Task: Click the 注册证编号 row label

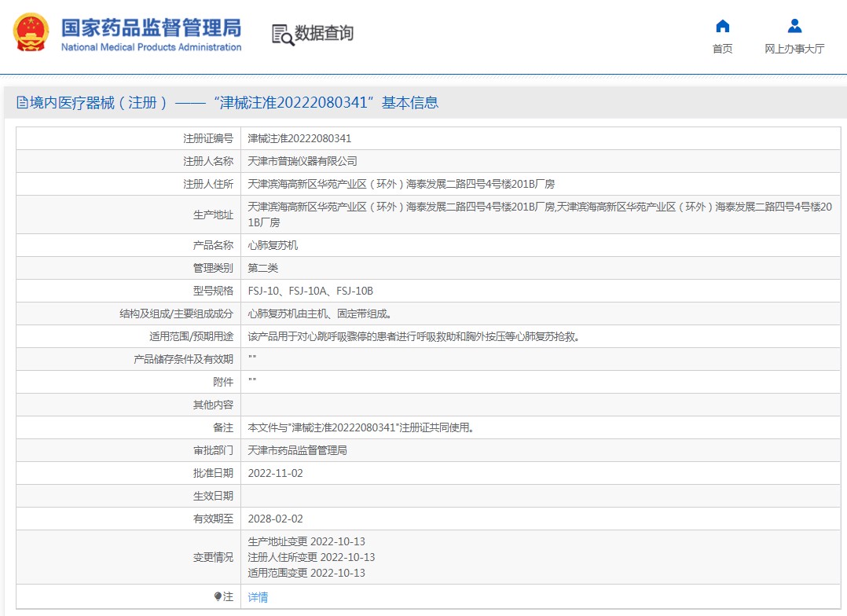Action: (208, 138)
